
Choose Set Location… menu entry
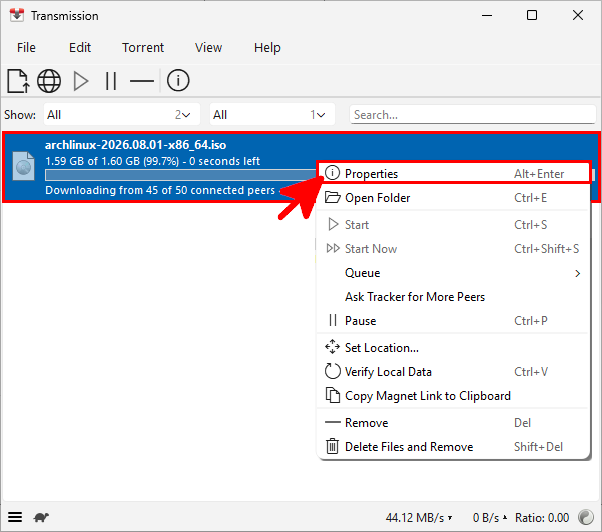point(453,347)
